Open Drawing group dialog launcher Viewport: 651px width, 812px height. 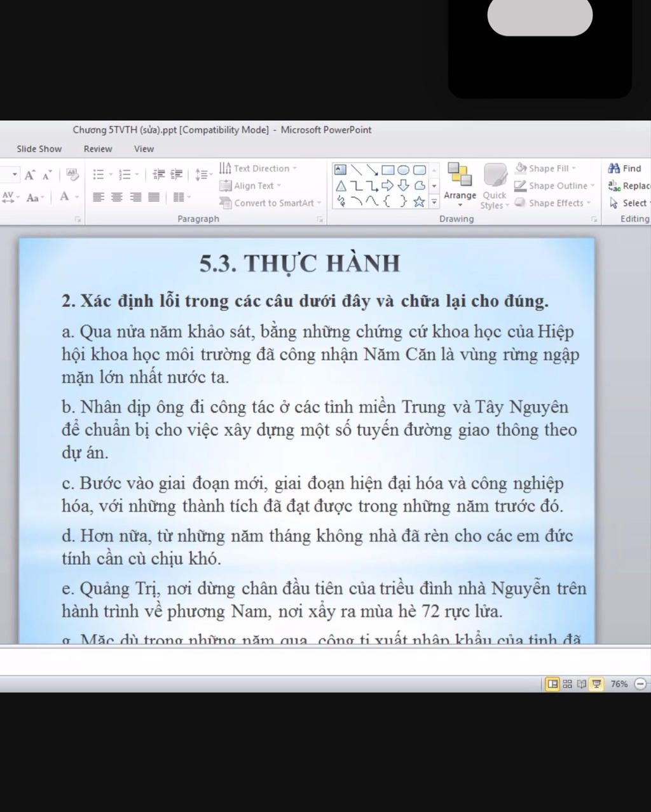[594, 219]
